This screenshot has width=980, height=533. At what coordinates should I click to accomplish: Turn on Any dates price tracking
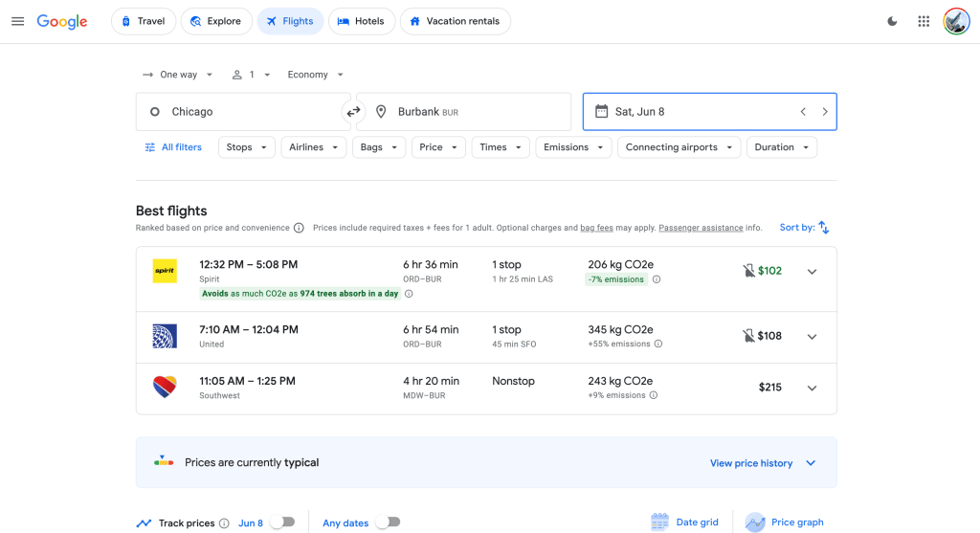387,522
